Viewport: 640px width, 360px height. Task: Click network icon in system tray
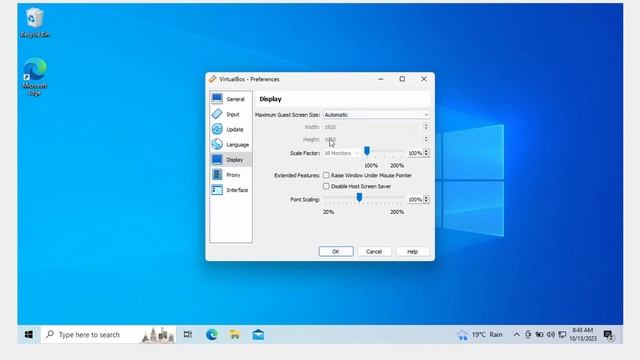[x=562, y=335]
